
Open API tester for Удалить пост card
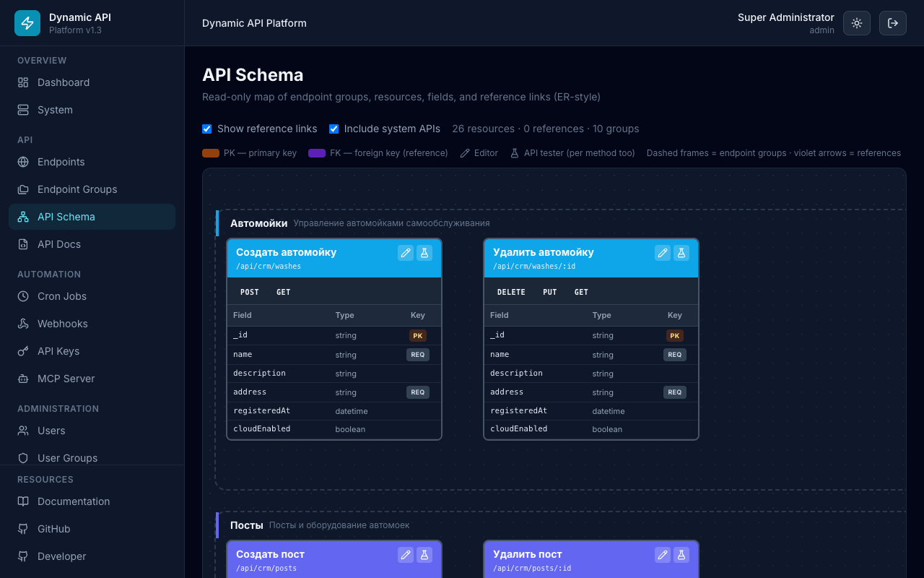[x=681, y=555]
